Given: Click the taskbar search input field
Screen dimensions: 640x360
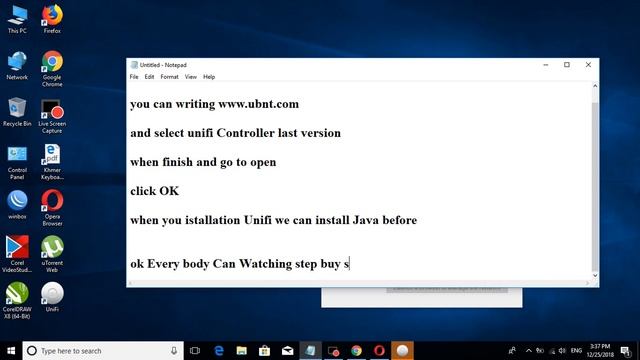Looking at the screenshot, I should (104, 351).
